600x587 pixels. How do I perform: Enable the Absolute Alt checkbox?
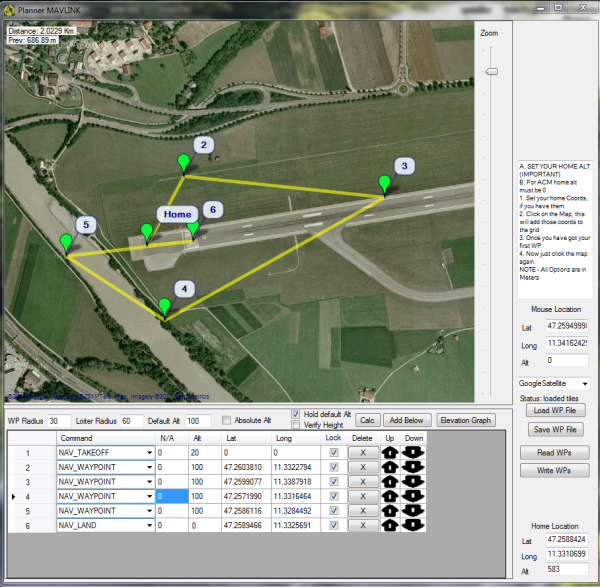point(227,421)
